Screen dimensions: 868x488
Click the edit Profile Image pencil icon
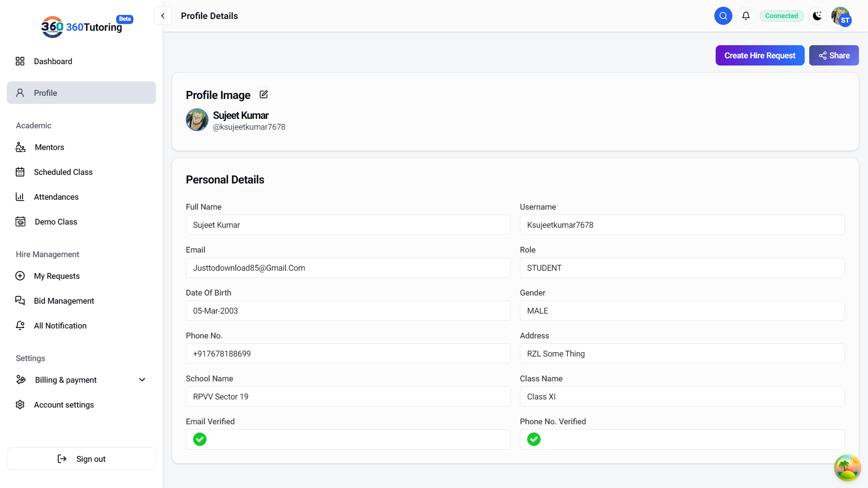tap(264, 94)
